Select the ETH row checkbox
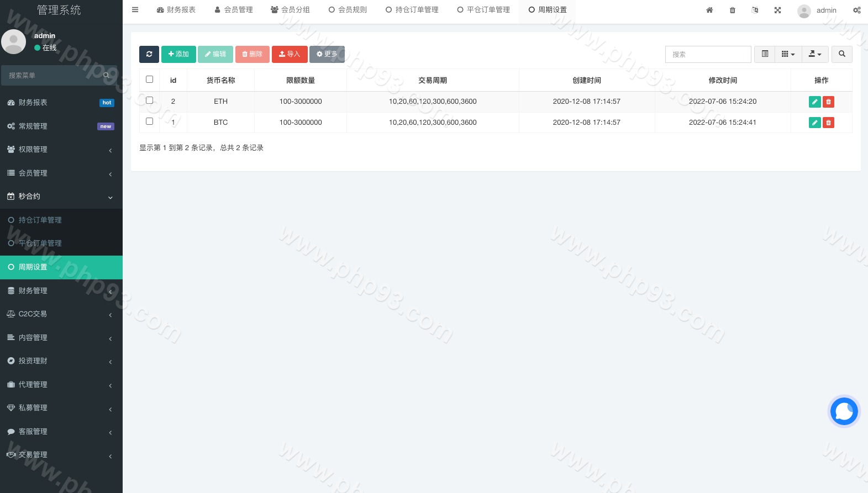 [x=149, y=100]
